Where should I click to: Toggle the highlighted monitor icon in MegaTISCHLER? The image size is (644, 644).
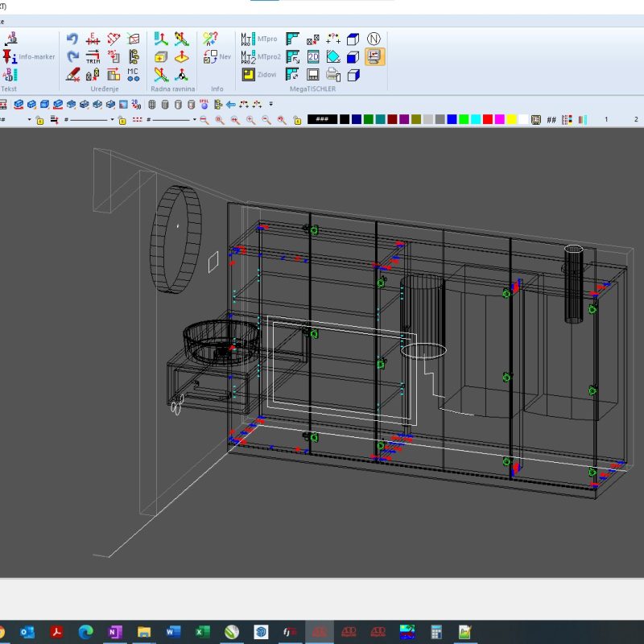point(374,56)
